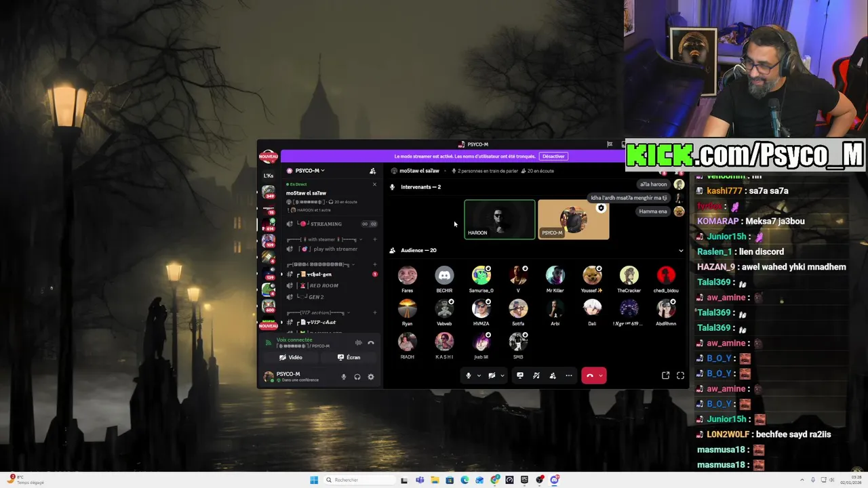Click the Discord NOUVEAU home icon at top
This screenshot has width=868, height=488.
coord(269,157)
